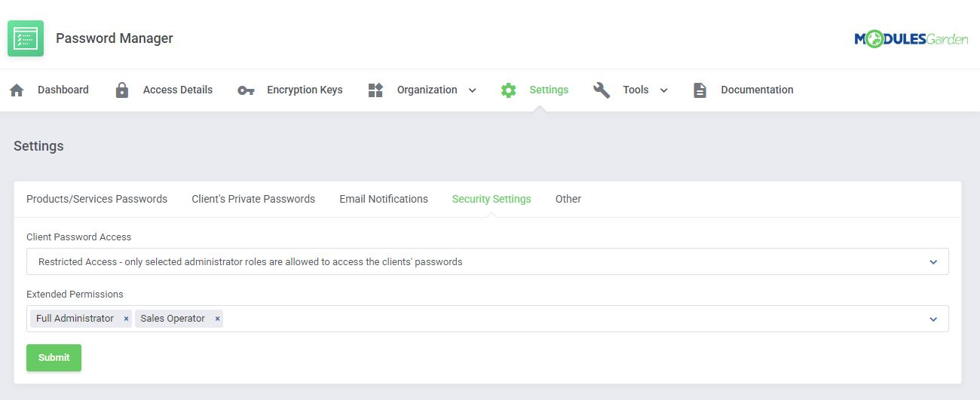The height and width of the screenshot is (400, 980).
Task: Expand the Organization menu chevron
Action: [473, 90]
